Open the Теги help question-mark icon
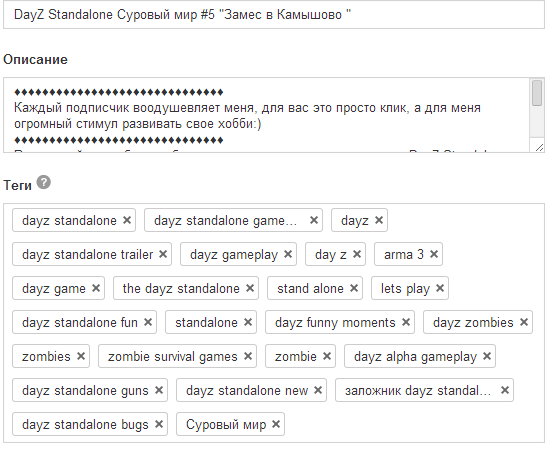Viewport: 556px width, 454px height. click(44, 182)
